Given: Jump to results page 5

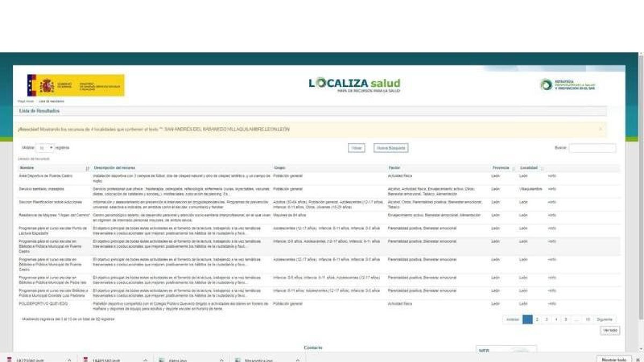Looking at the screenshot, I should (566, 319).
